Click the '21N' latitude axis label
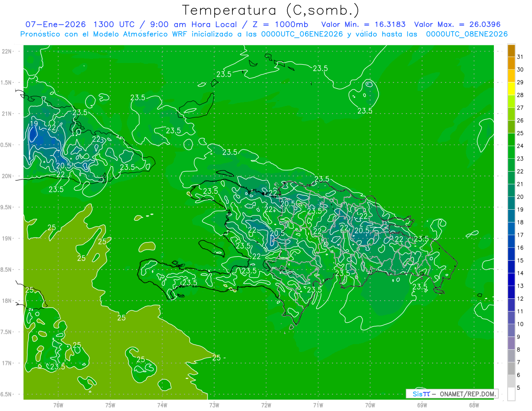The width and height of the screenshot is (532, 411). pos(8,114)
